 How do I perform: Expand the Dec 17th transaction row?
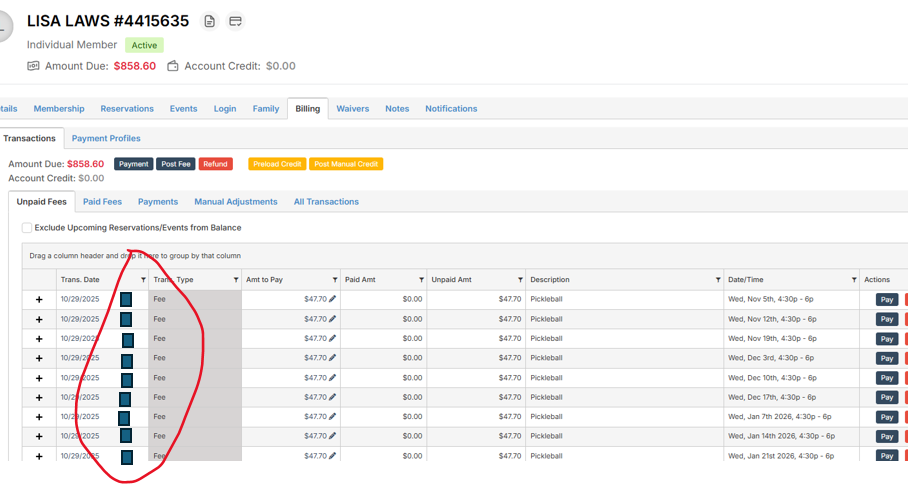click(x=39, y=397)
